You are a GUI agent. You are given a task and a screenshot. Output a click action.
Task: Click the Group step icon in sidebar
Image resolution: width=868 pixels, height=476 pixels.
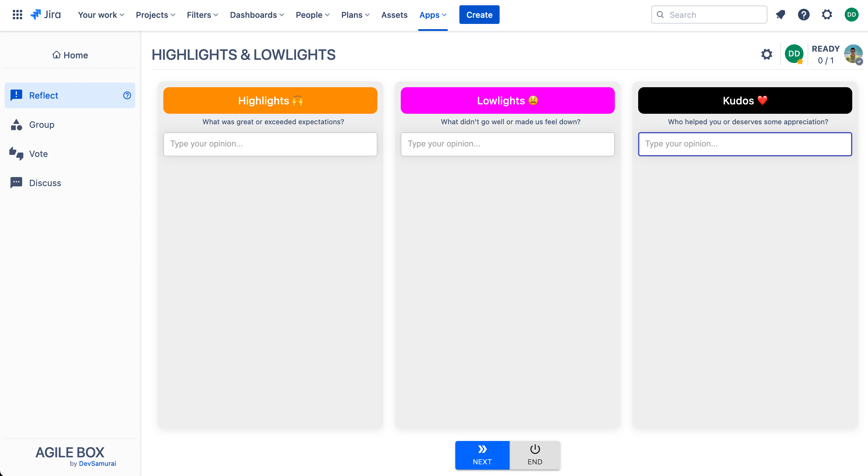15,124
